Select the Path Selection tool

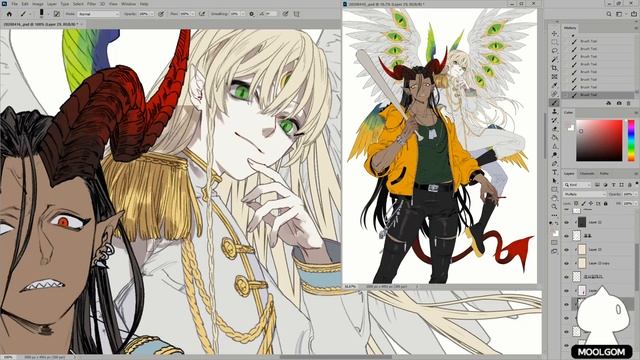point(554,181)
